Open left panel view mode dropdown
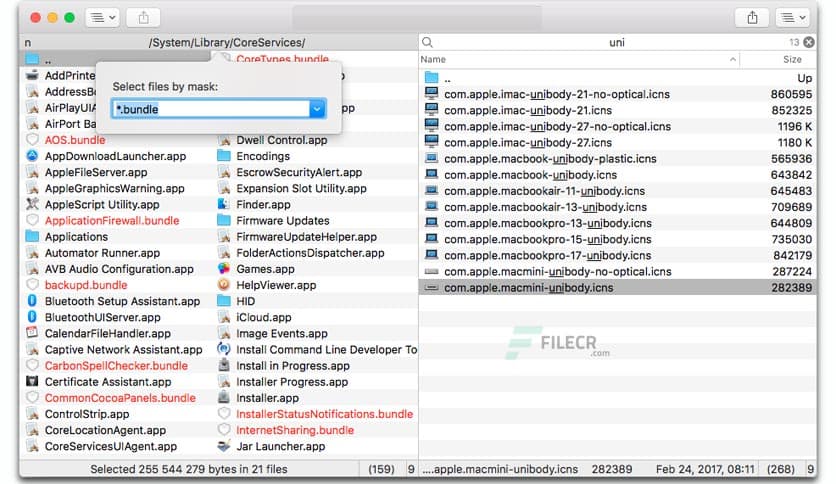 pos(102,18)
